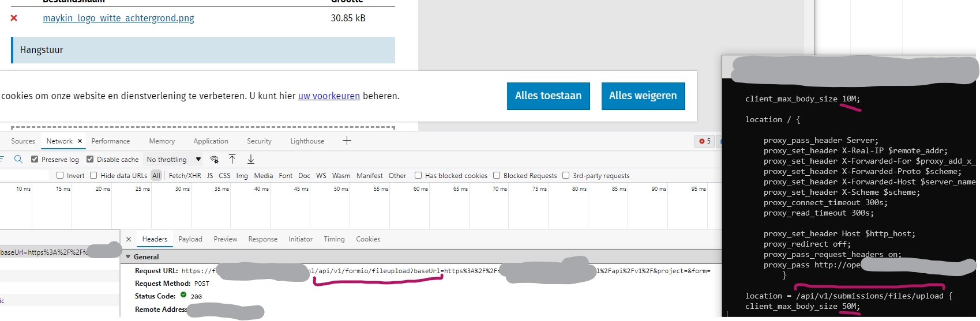
Task: Open the No throttling dropdown
Action: coord(174,160)
